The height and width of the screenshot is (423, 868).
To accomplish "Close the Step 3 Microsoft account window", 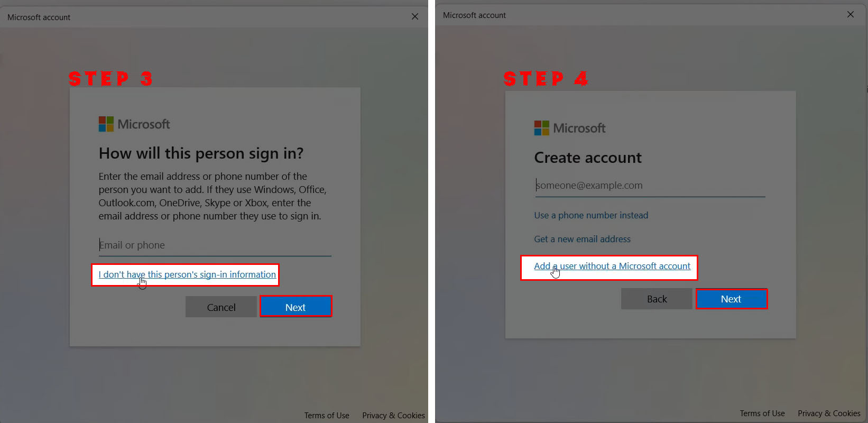I will tap(415, 17).
